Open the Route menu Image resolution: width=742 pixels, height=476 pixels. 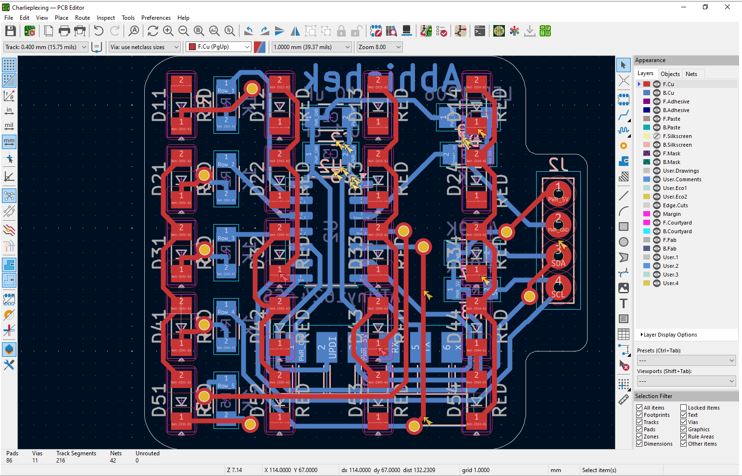82,18
